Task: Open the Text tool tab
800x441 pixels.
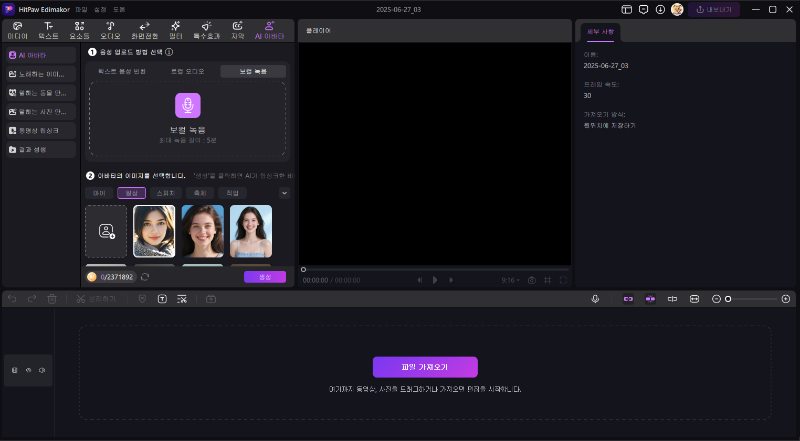Action: click(x=48, y=31)
